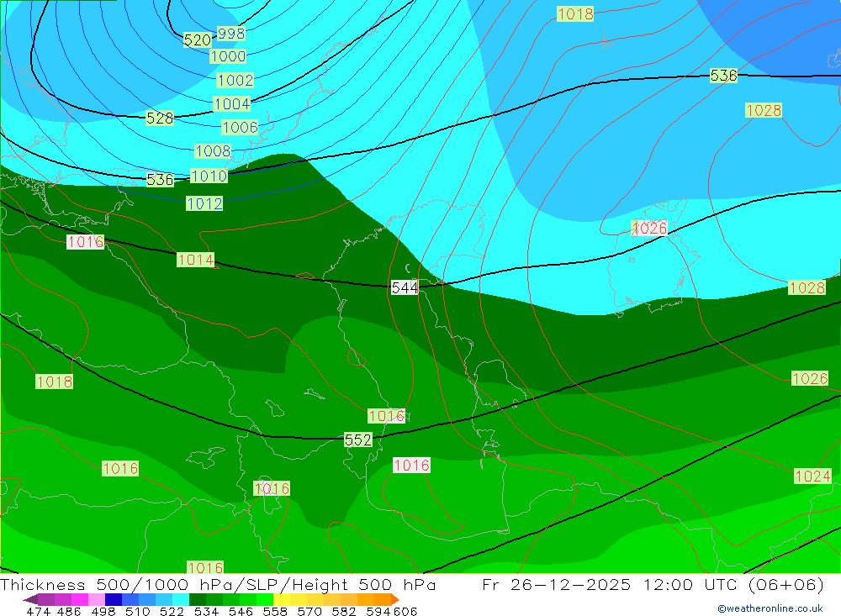Click the 520 height contour label
Viewport: 841px width, 616px height.
(x=197, y=40)
